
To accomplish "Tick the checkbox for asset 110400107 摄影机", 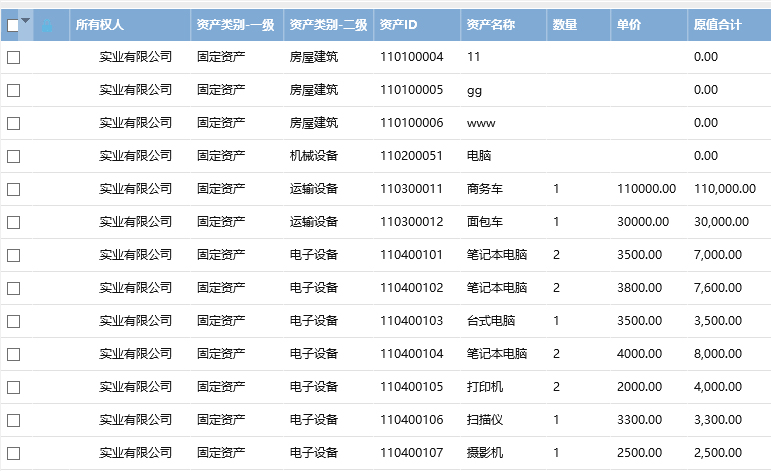I will pos(14,453).
